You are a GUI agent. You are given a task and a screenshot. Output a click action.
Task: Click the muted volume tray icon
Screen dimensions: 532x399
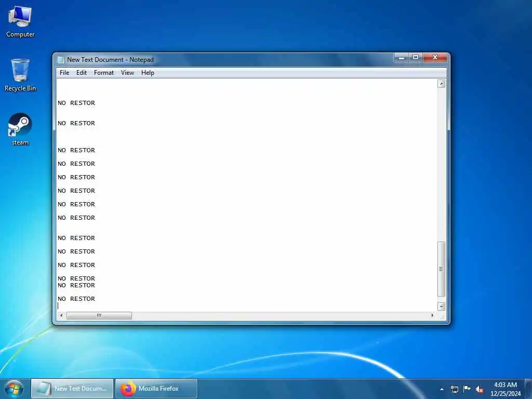(480, 390)
